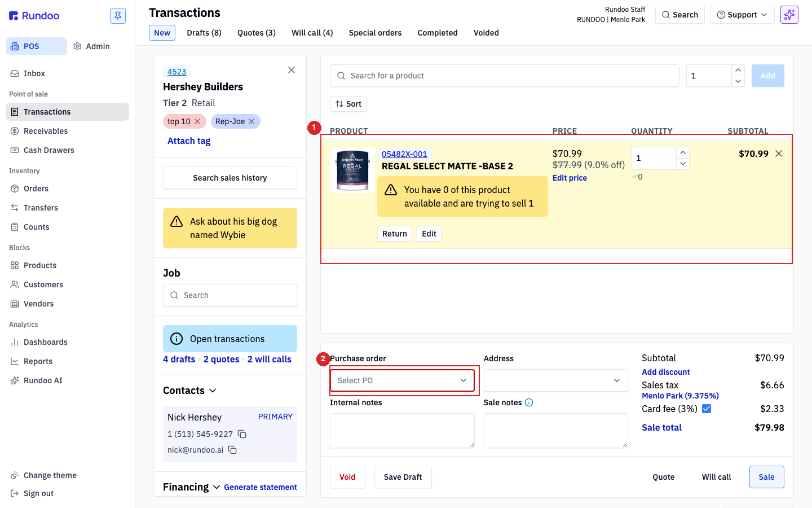Open Transfers under Inventory
812x508 pixels.
(x=68, y=208)
